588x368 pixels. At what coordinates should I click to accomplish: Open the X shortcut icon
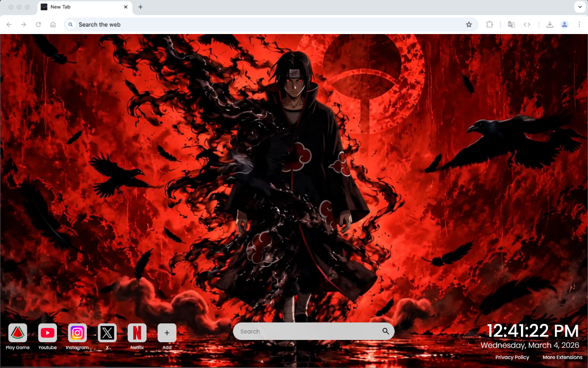(x=107, y=333)
